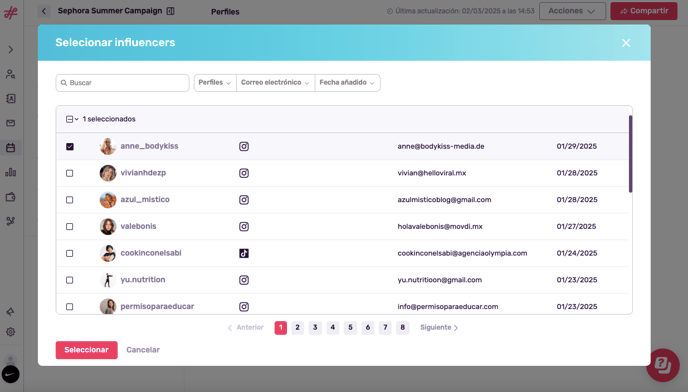This screenshot has width=688, height=392.
Task: Focus the Buscar search field
Action: pos(122,83)
